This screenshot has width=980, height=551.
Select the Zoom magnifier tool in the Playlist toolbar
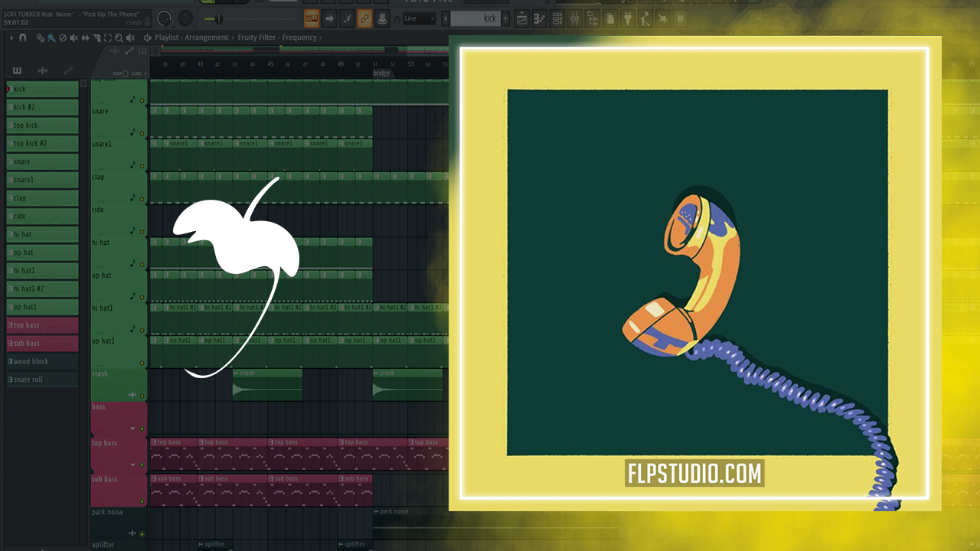tap(119, 37)
